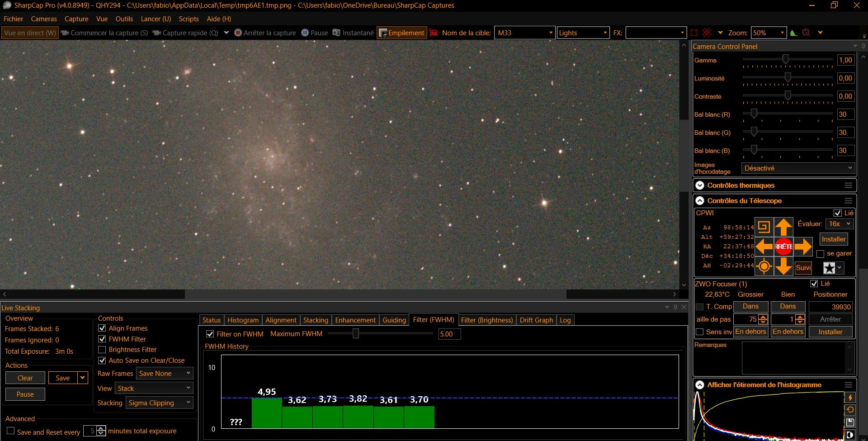Click the red magnifier focus icon in the toolbar
This screenshot has height=441, width=868.
(x=806, y=33)
